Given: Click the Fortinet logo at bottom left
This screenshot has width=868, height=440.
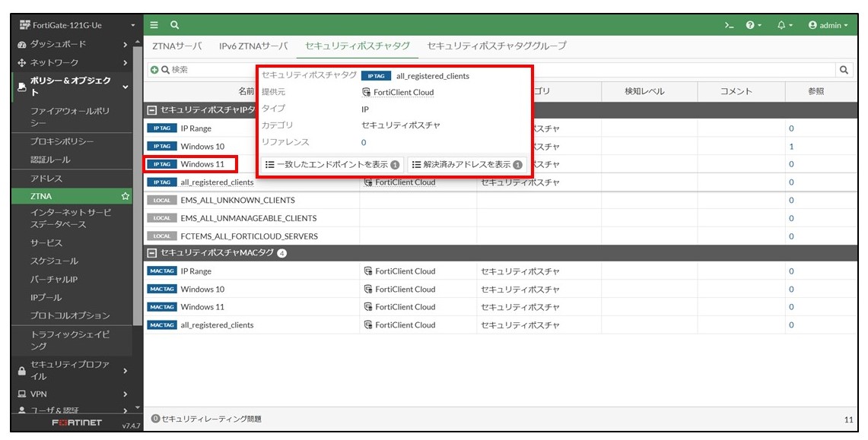Looking at the screenshot, I should click(x=77, y=423).
